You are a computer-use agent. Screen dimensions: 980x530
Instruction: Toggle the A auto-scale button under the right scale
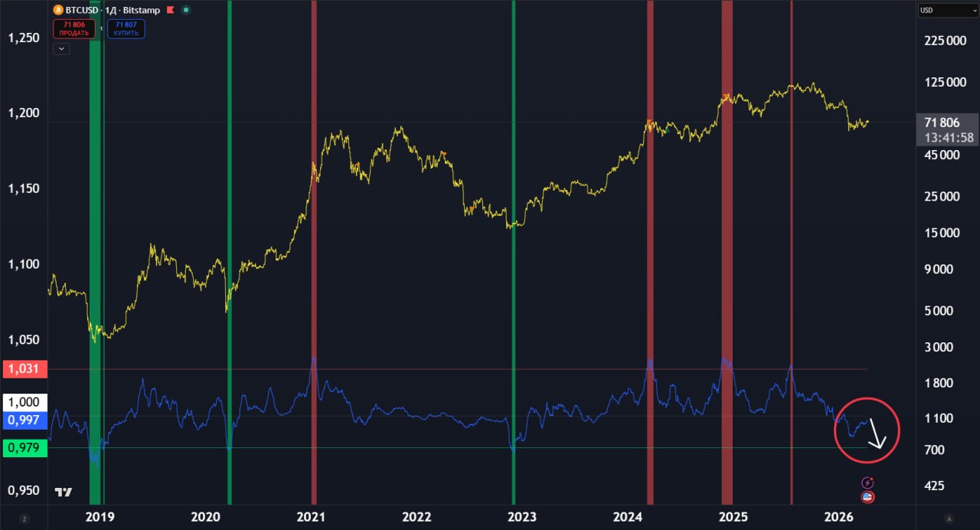pyautogui.click(x=949, y=518)
